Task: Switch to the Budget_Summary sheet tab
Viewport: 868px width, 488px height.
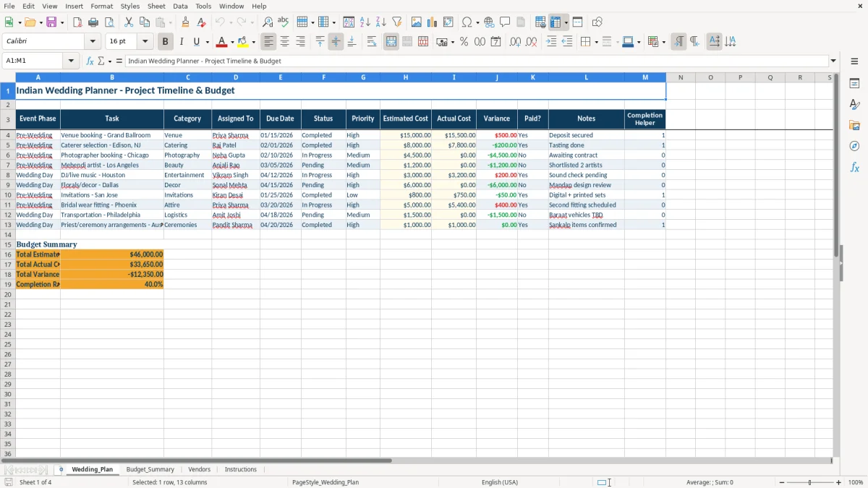Action: click(x=150, y=469)
